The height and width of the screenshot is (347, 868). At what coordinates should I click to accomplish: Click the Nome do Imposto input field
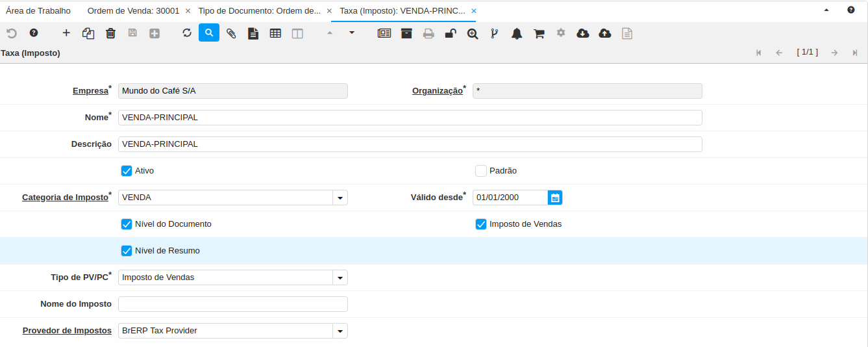(x=232, y=304)
